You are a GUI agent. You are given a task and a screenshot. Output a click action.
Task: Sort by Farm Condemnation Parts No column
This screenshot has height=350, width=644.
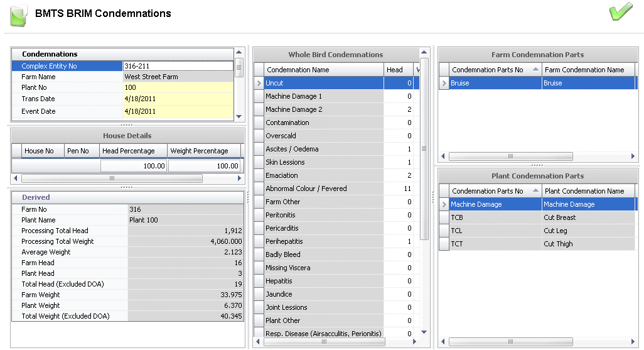point(495,70)
